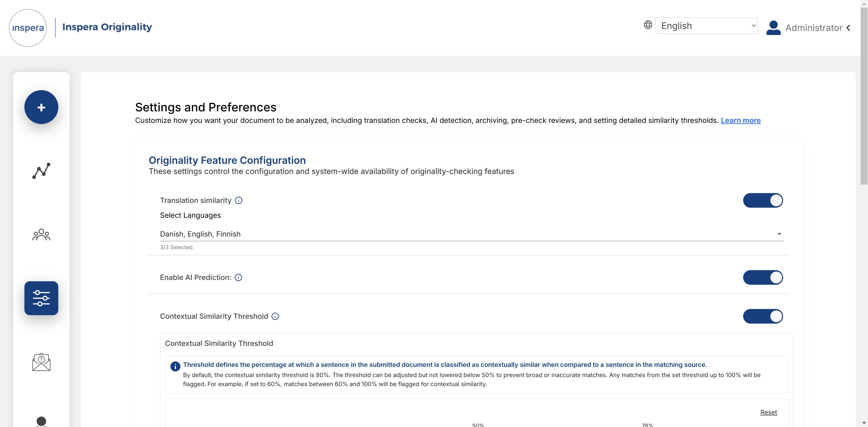Screen dimensions: 868x427
Task: Expand the Administrator menu chevron
Action: pos(849,28)
